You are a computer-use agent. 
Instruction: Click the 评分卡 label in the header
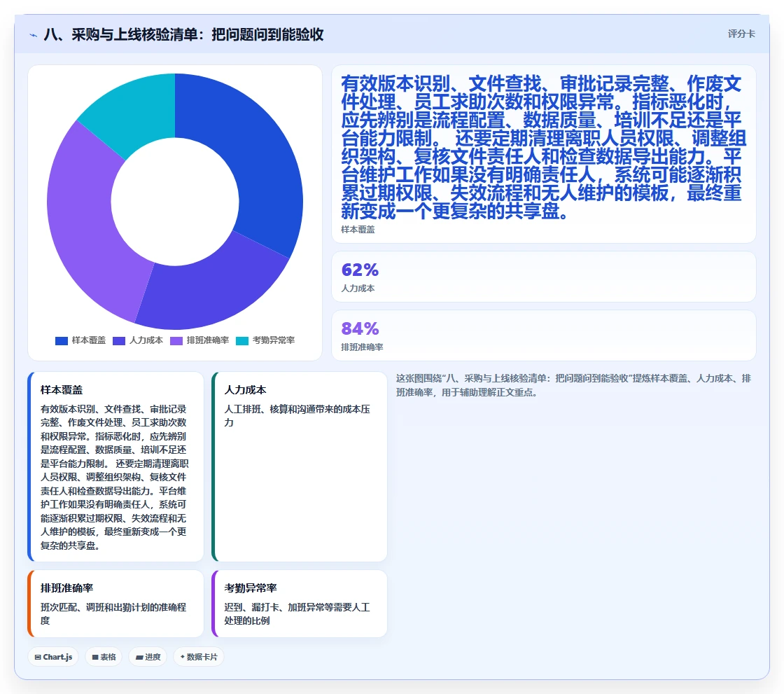coord(741,34)
